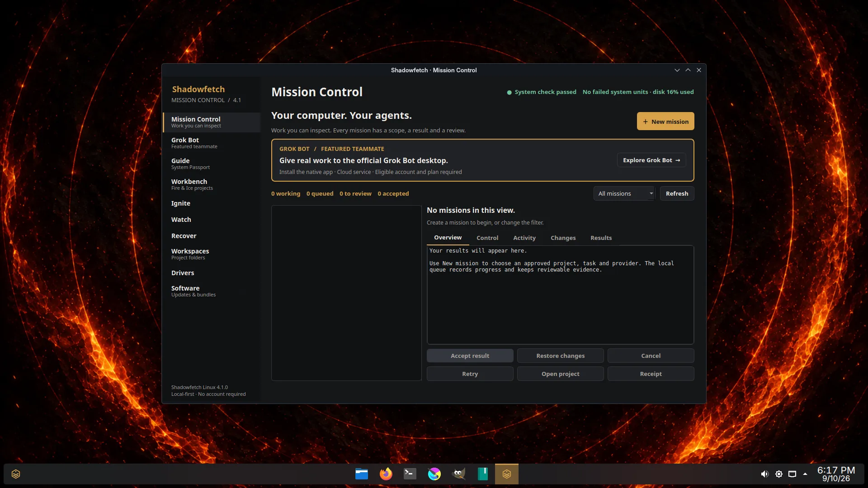This screenshot has width=868, height=488.
Task: Open the teal book app in taskbar
Action: (482, 474)
